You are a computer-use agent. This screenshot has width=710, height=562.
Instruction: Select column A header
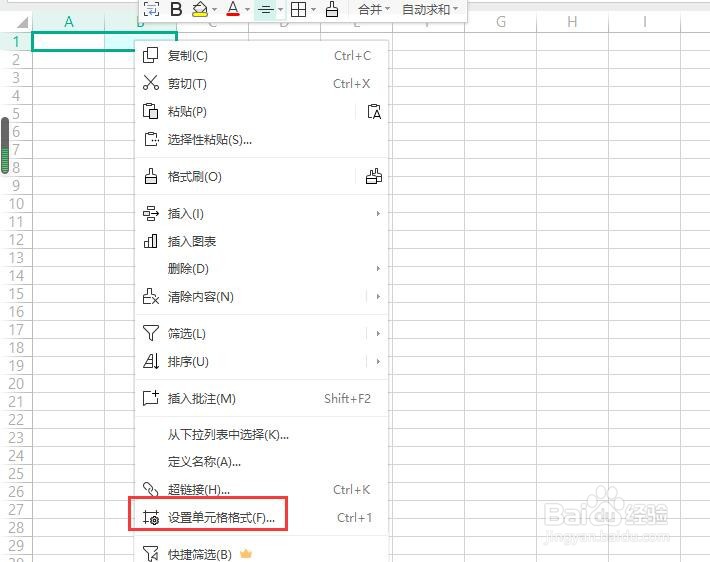click(68, 22)
